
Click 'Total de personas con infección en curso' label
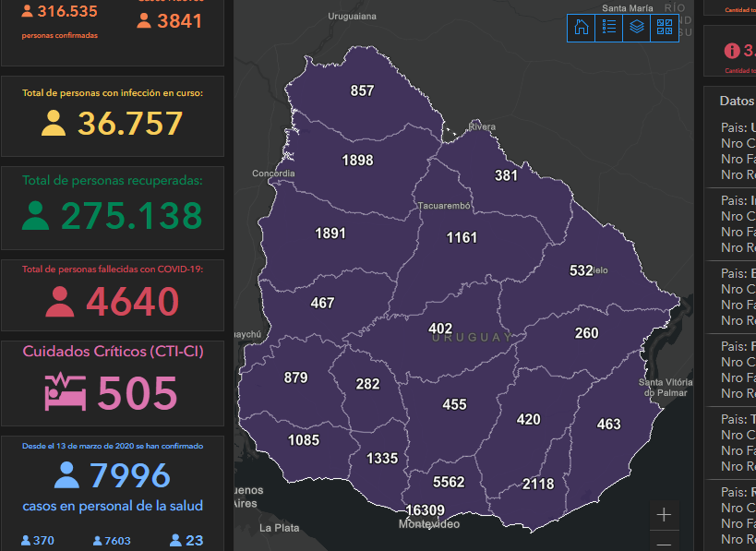(x=113, y=92)
